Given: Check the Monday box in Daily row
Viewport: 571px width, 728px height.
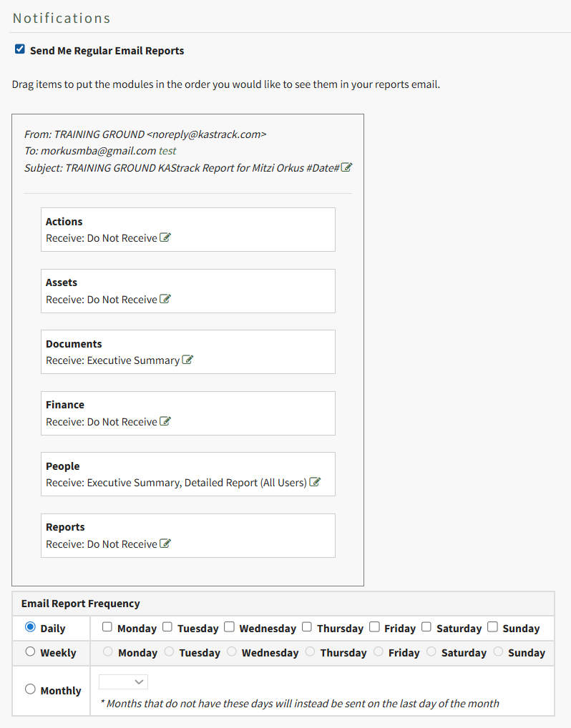Looking at the screenshot, I should (107, 627).
